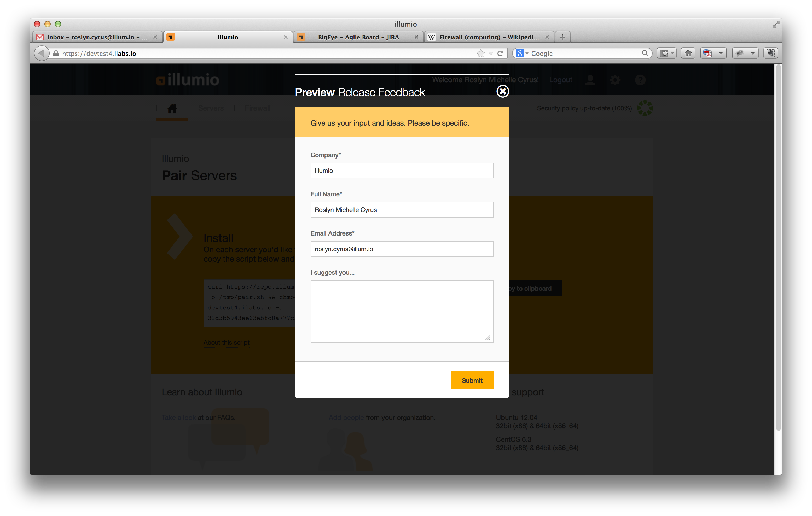Image resolution: width=812 pixels, height=516 pixels.
Task: Submit the feedback form
Action: point(472,380)
